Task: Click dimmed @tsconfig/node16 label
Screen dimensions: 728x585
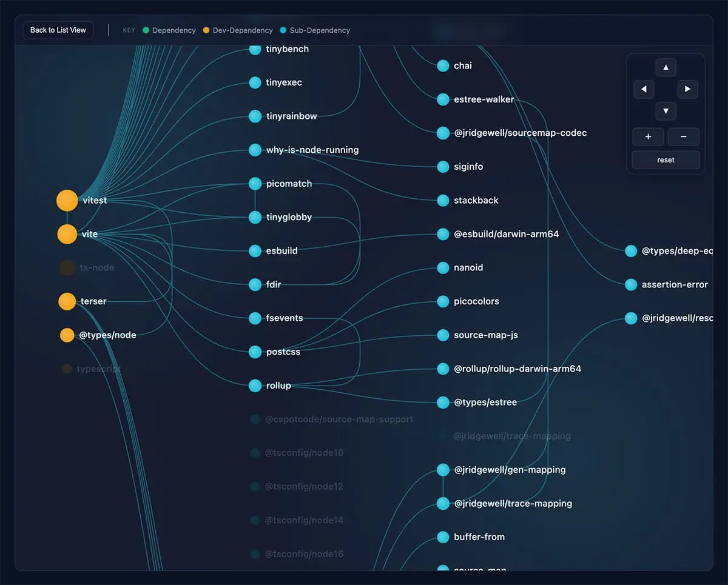Action: coord(305,553)
